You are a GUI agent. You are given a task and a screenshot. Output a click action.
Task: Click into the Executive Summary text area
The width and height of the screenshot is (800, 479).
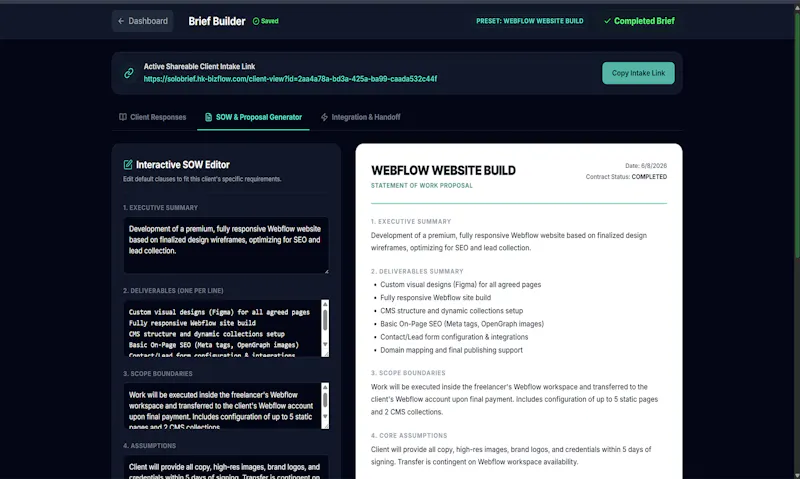tap(226, 245)
